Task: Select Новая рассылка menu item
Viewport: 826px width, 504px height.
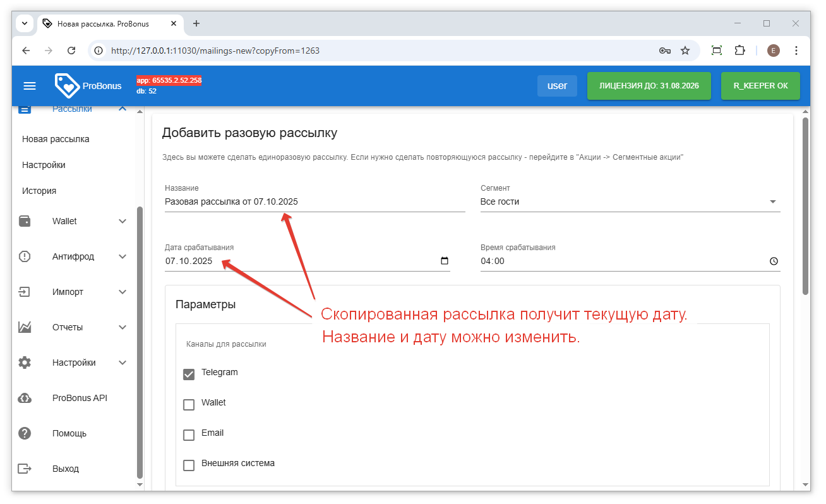Action: click(56, 139)
